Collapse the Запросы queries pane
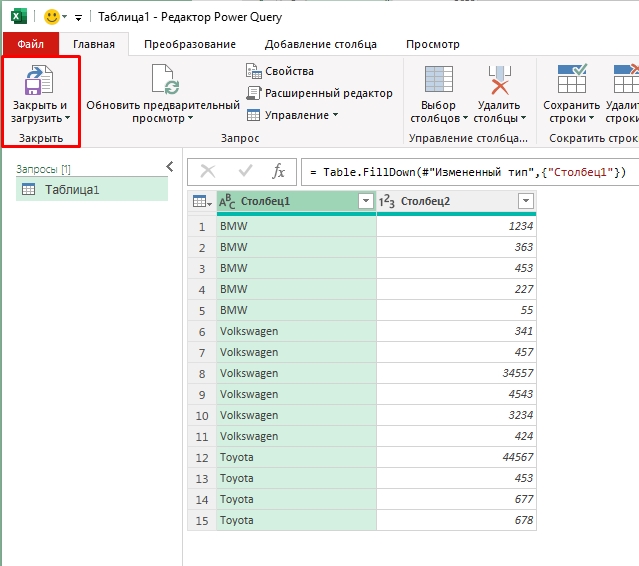 click(170, 167)
